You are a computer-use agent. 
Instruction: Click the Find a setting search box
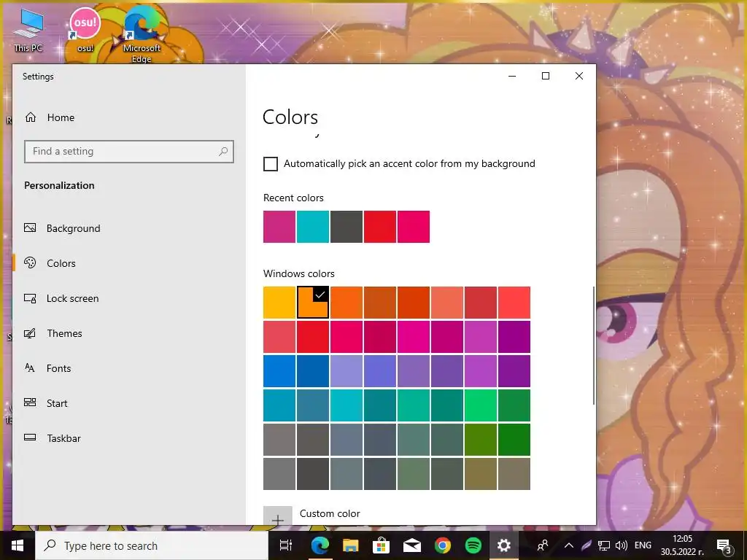point(128,152)
